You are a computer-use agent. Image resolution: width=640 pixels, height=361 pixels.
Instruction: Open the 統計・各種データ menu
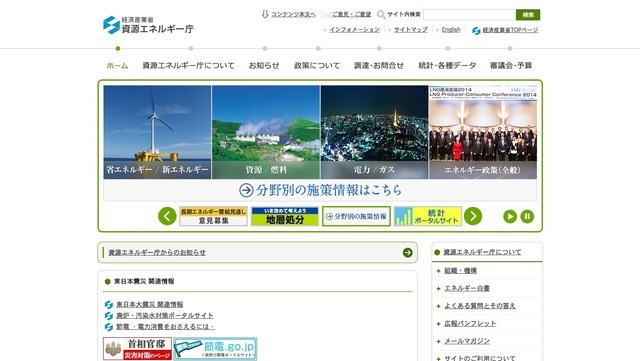point(447,65)
